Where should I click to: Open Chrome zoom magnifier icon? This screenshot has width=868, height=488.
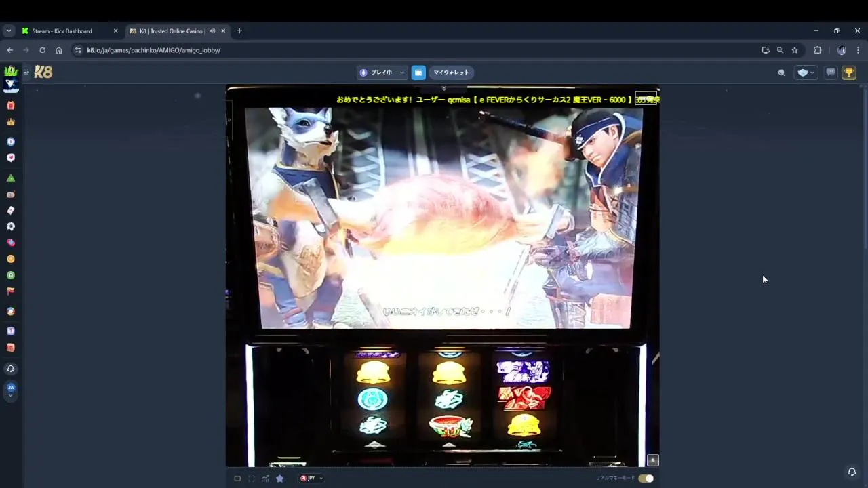[780, 50]
